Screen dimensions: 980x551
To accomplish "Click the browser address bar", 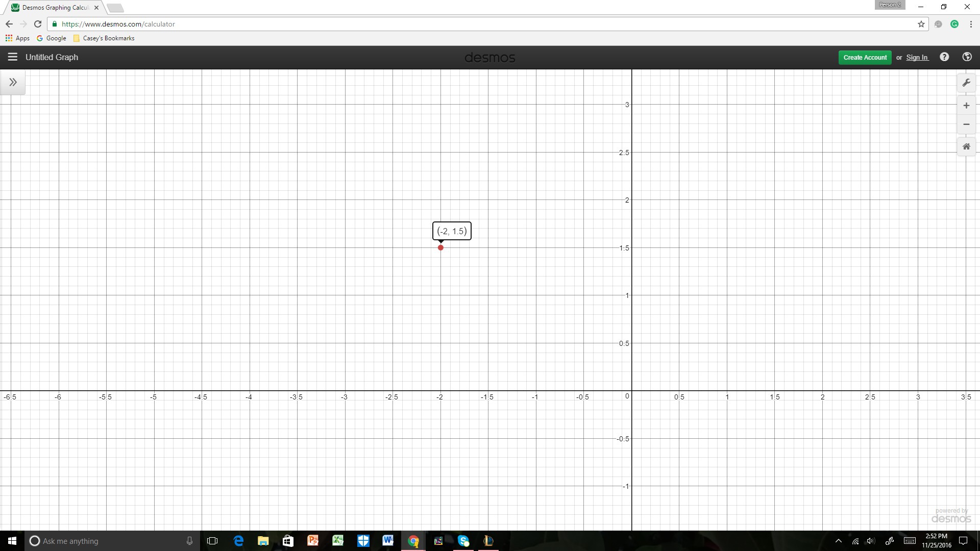I will pyautogui.click(x=459, y=24).
